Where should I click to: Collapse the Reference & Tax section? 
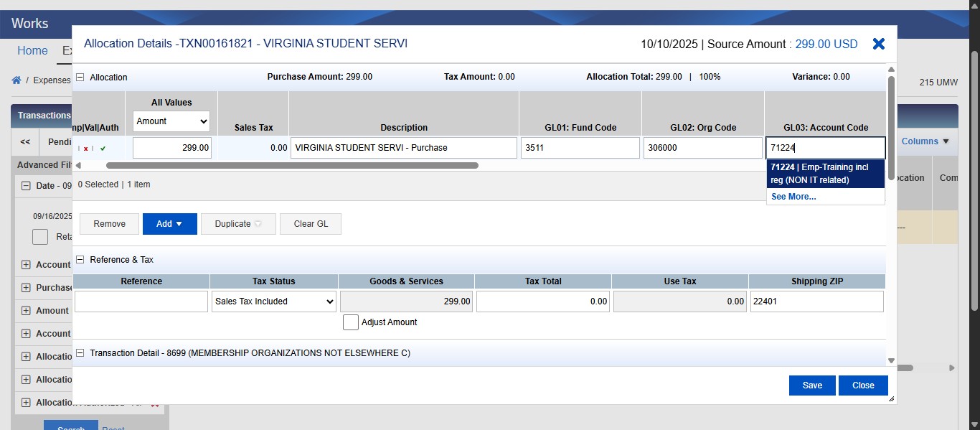(x=80, y=259)
